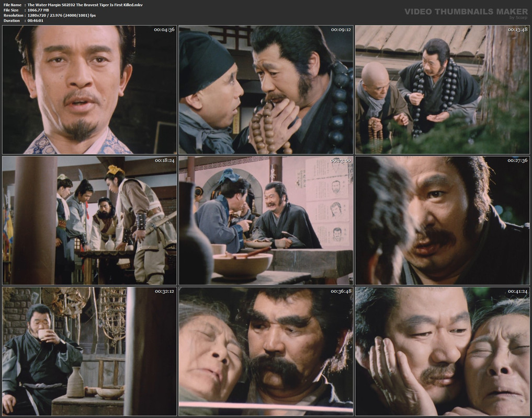
Task: Select the duration value 00:46:01
Action: 35,21
